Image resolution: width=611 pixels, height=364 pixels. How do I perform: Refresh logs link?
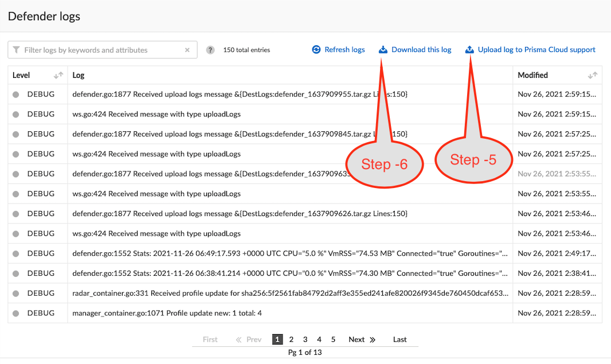pyautogui.click(x=345, y=49)
